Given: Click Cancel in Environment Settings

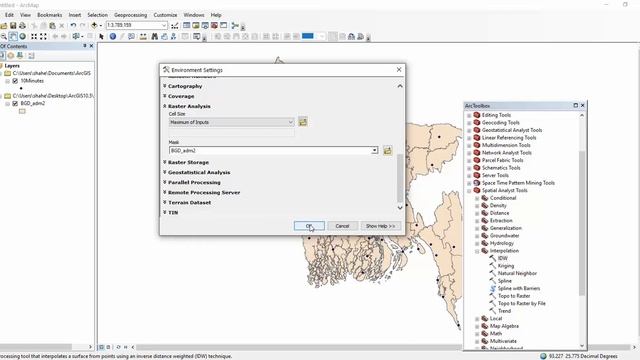Looking at the screenshot, I should 342,226.
